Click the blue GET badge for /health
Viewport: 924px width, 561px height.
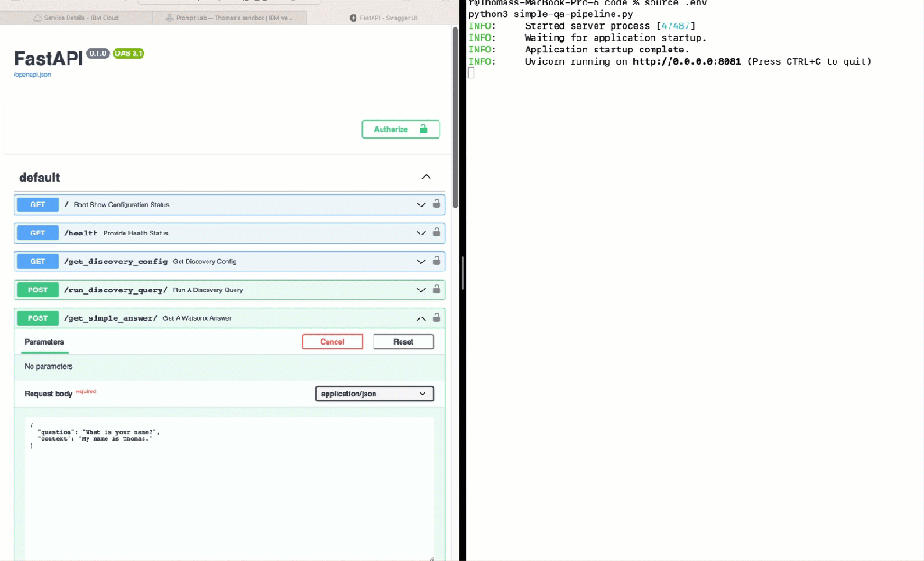tap(37, 233)
